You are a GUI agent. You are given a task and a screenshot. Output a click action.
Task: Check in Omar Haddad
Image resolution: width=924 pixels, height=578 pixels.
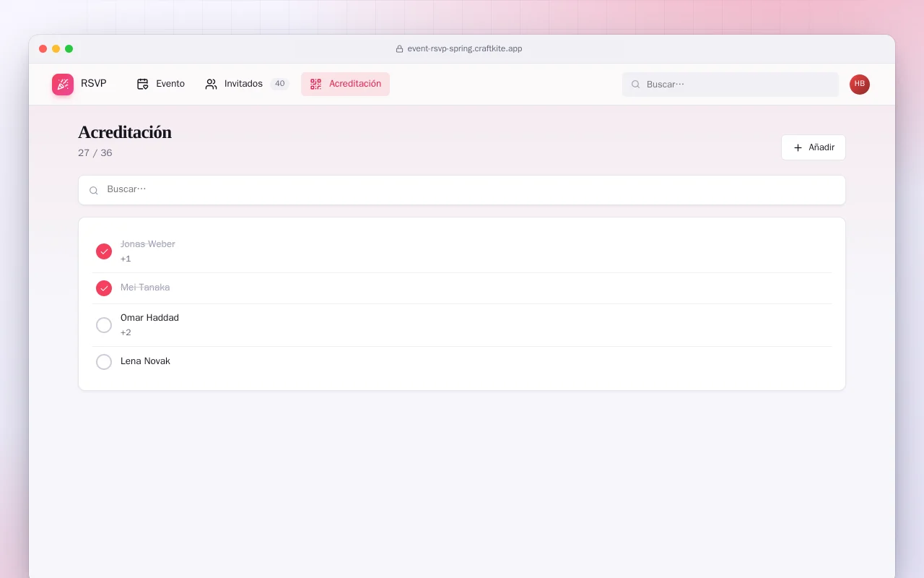click(104, 325)
